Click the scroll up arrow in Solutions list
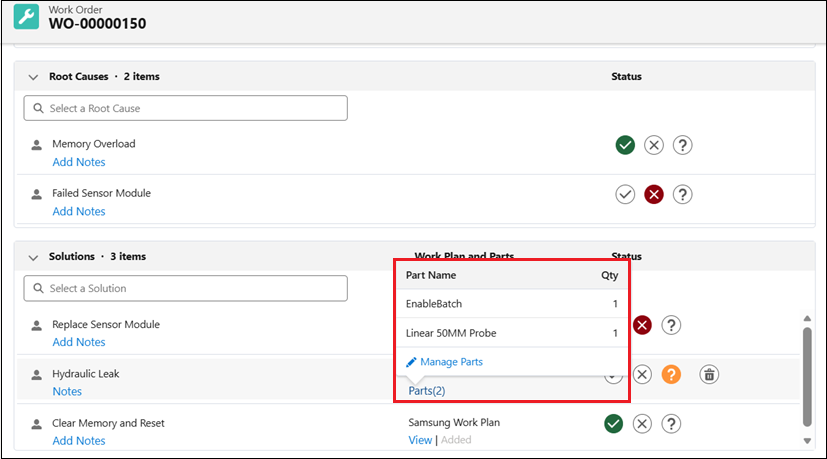The image size is (827, 459). click(807, 318)
